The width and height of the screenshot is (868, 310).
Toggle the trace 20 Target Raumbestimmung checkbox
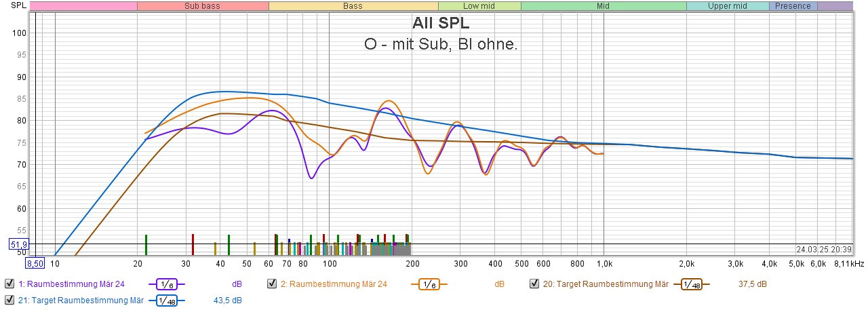[x=534, y=284]
